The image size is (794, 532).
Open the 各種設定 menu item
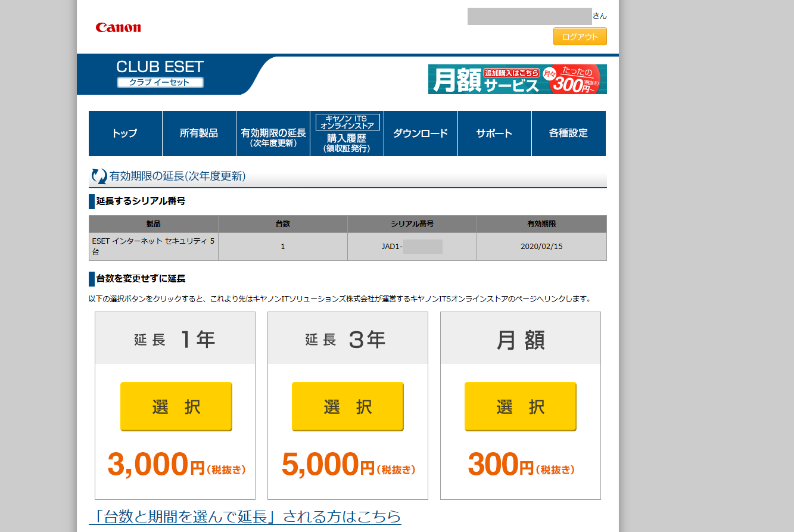(568, 133)
